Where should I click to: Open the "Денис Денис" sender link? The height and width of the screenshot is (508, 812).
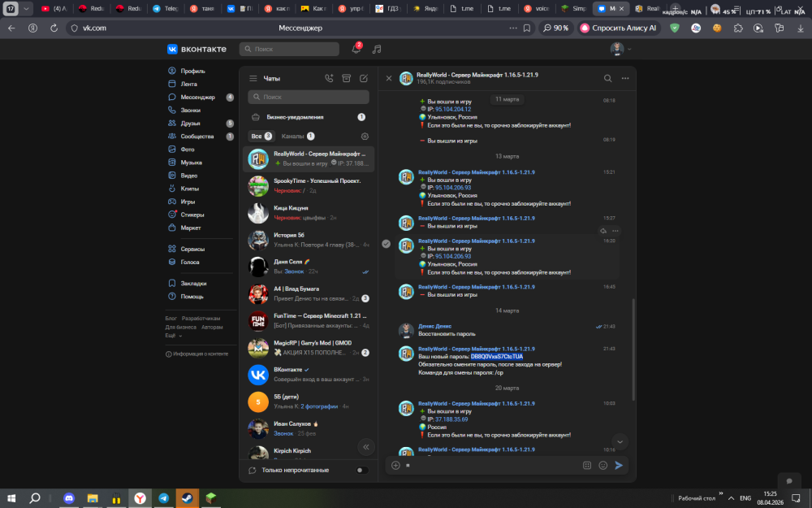[434, 326]
